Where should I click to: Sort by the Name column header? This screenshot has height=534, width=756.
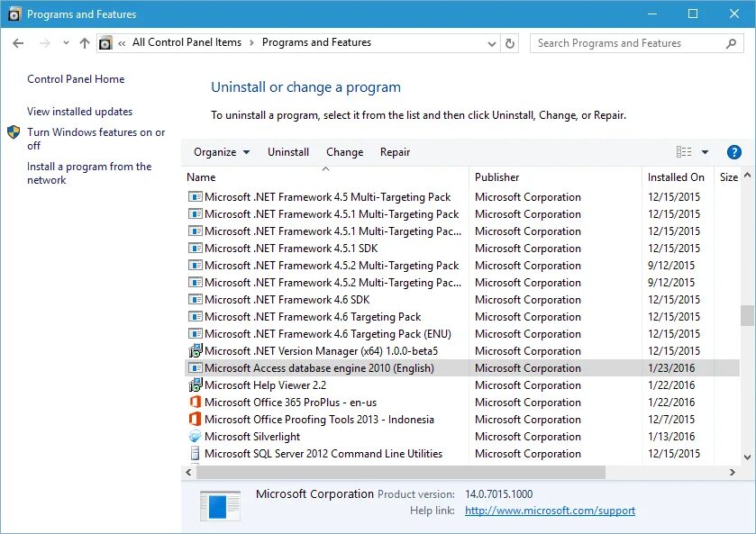point(201,177)
